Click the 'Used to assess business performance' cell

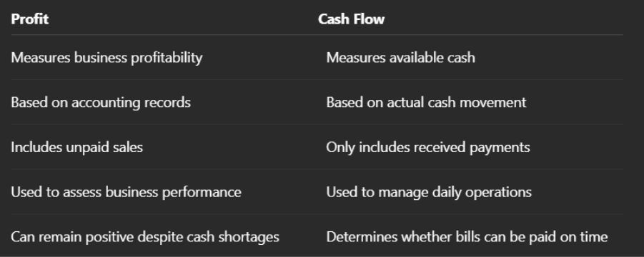[x=126, y=192]
